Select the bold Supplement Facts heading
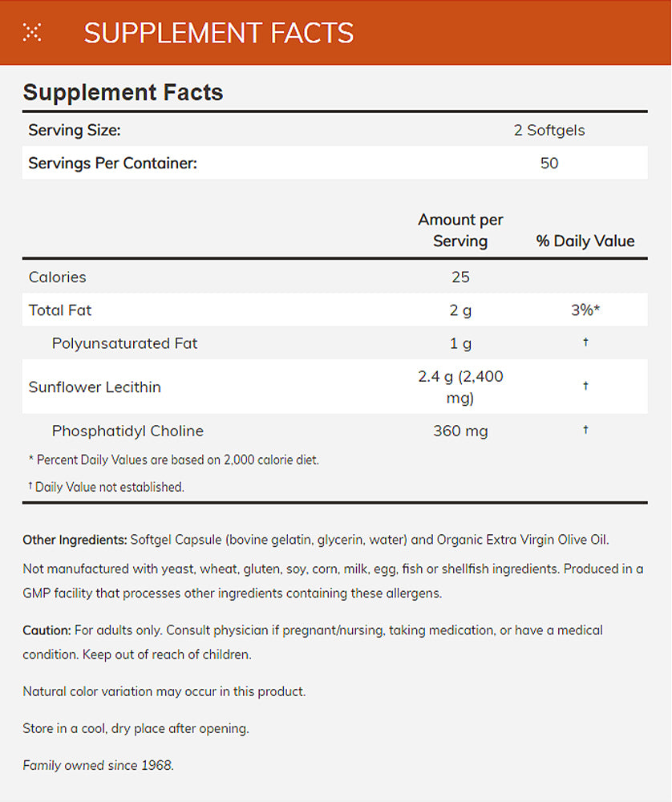The height and width of the screenshot is (802, 672). click(123, 92)
